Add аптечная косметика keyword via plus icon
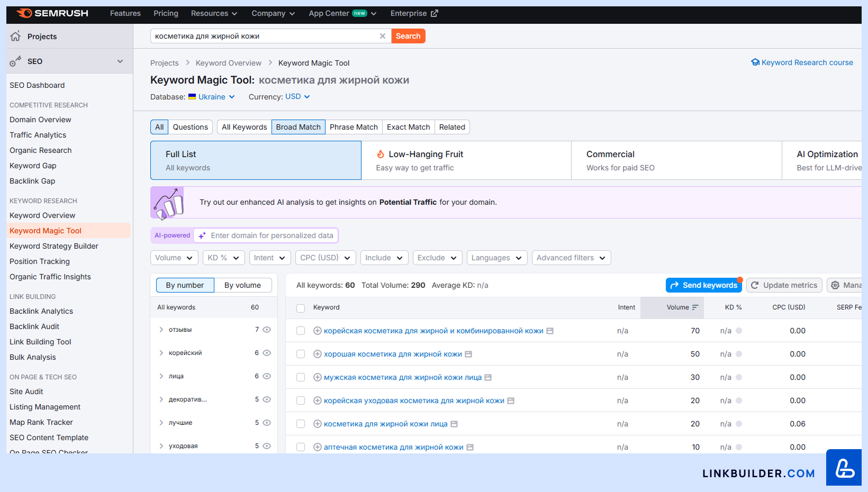Image resolution: width=868 pixels, height=492 pixels. [x=318, y=447]
